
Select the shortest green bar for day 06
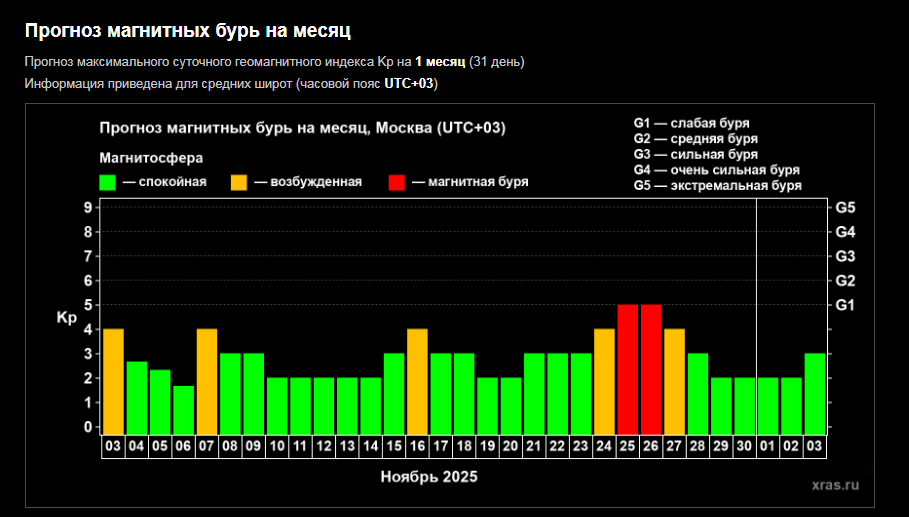tap(183, 409)
